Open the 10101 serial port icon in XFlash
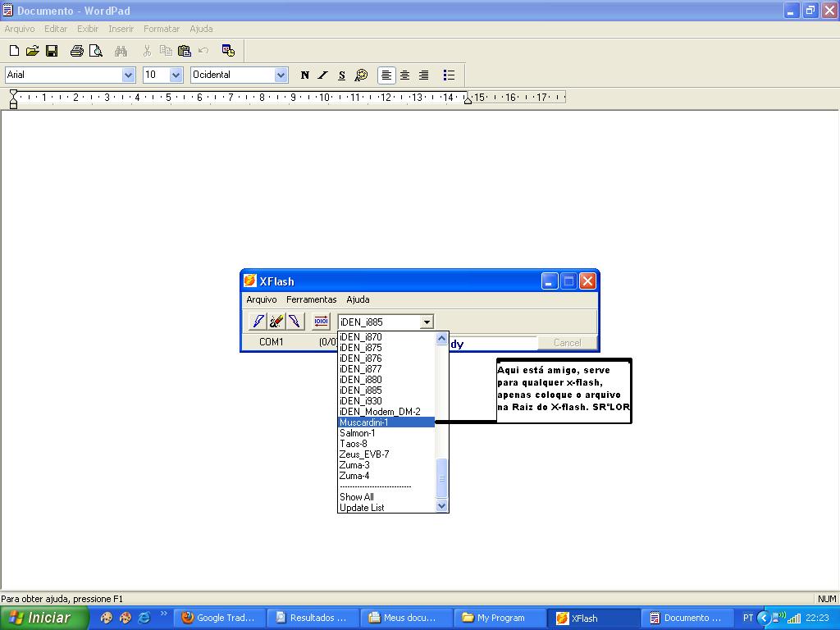840x630 pixels. tap(321, 322)
